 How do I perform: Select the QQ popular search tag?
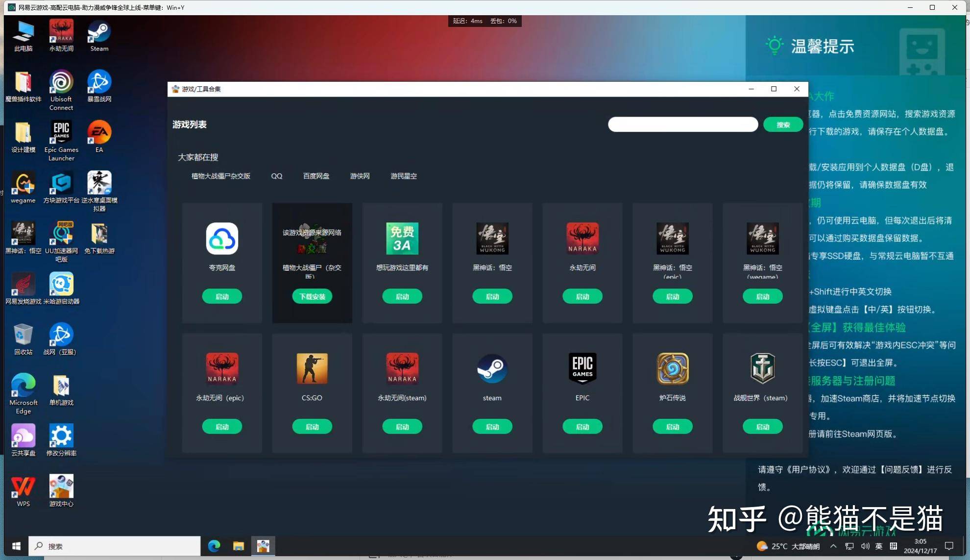(x=276, y=176)
